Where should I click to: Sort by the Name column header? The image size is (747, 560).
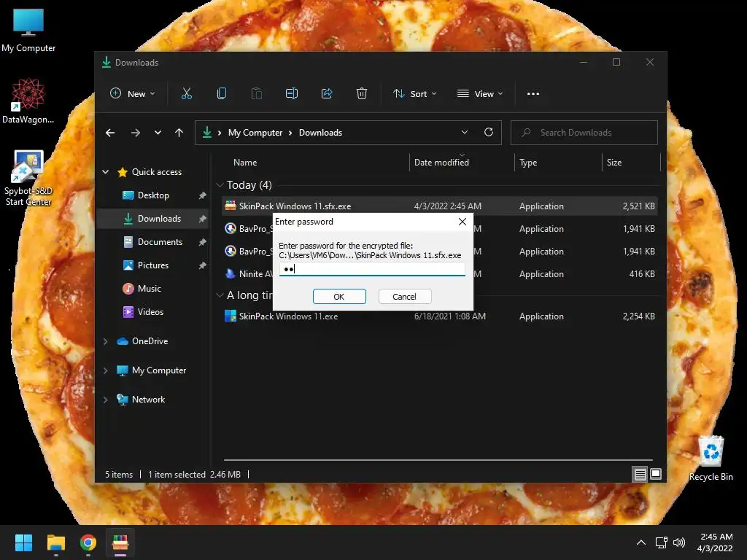pos(245,163)
